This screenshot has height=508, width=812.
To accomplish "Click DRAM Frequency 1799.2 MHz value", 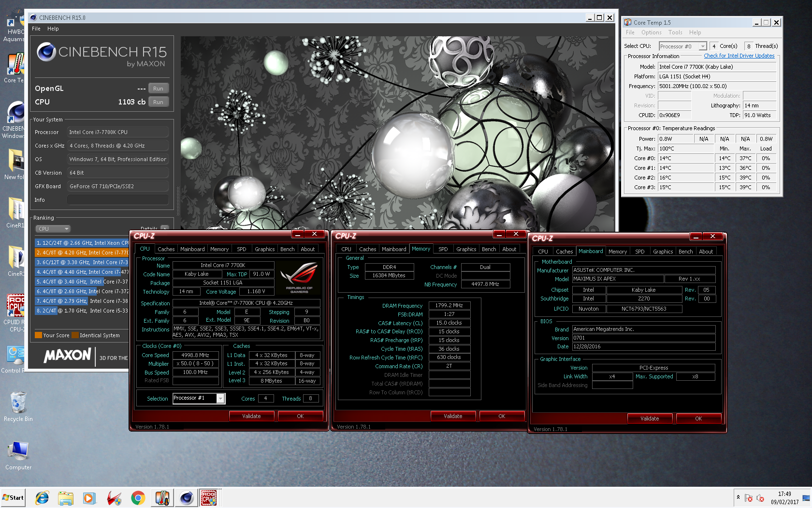I will pos(449,306).
